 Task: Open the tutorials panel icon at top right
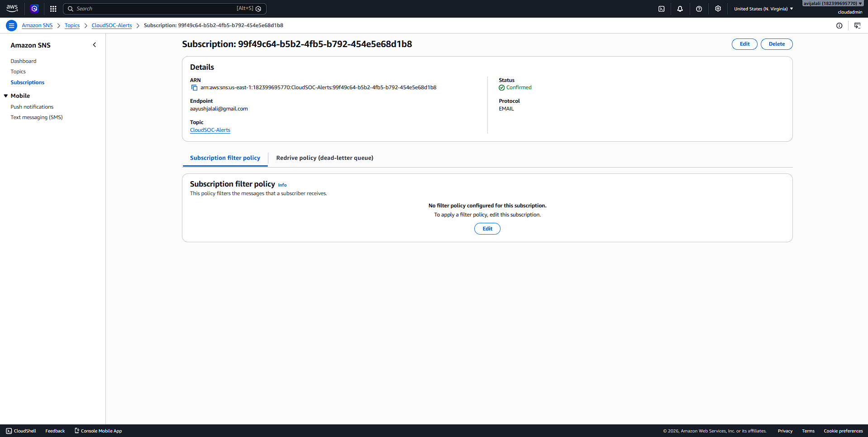pos(857,25)
